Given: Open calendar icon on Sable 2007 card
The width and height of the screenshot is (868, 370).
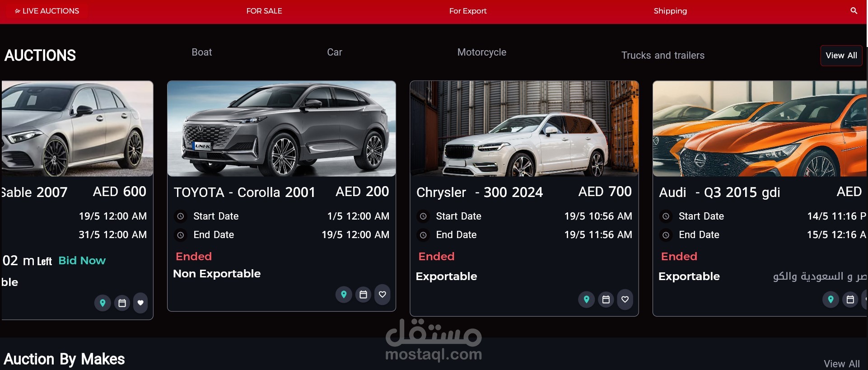Looking at the screenshot, I should coord(122,303).
